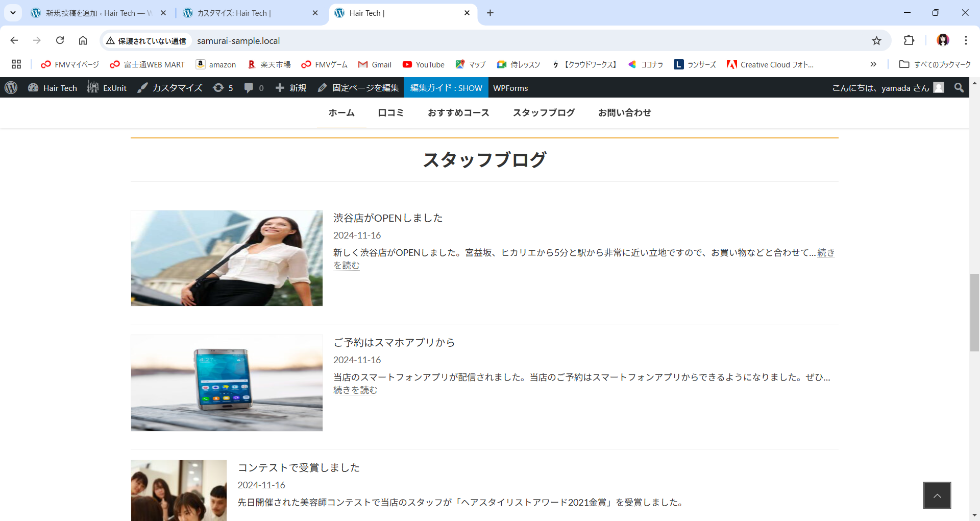Open amazon bookmark
Image resolution: width=980 pixels, height=521 pixels.
[216, 64]
